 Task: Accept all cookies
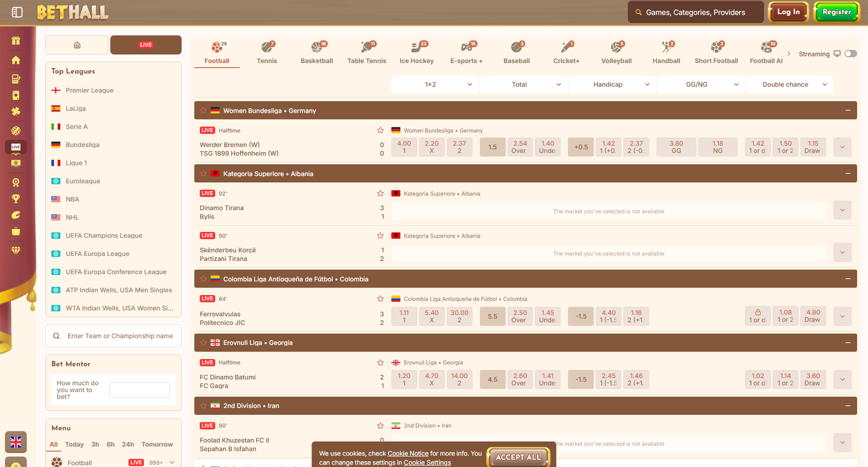518,457
